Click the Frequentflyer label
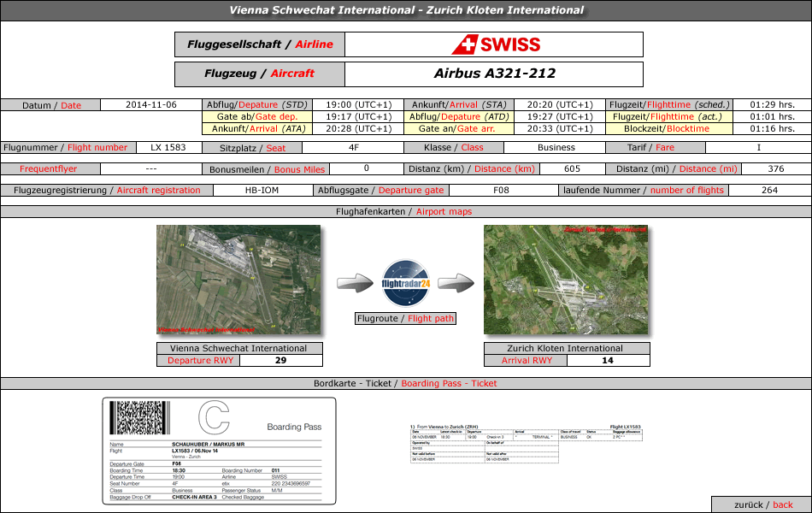 [49, 169]
